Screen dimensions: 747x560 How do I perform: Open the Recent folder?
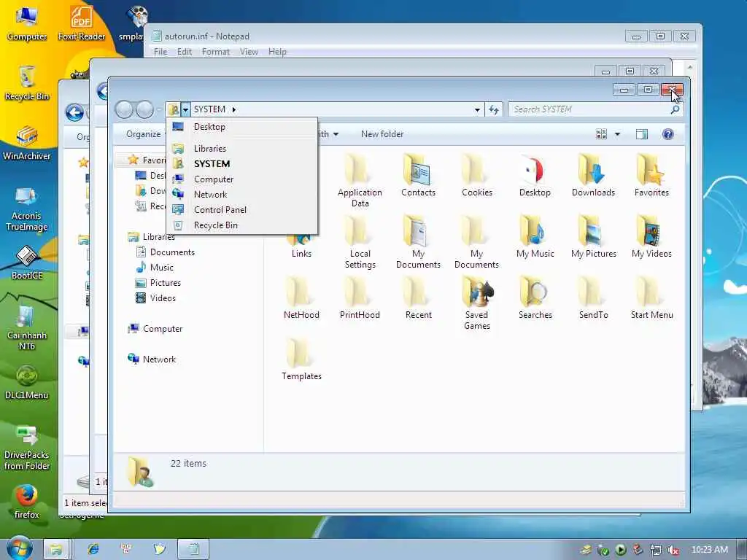tap(418, 297)
